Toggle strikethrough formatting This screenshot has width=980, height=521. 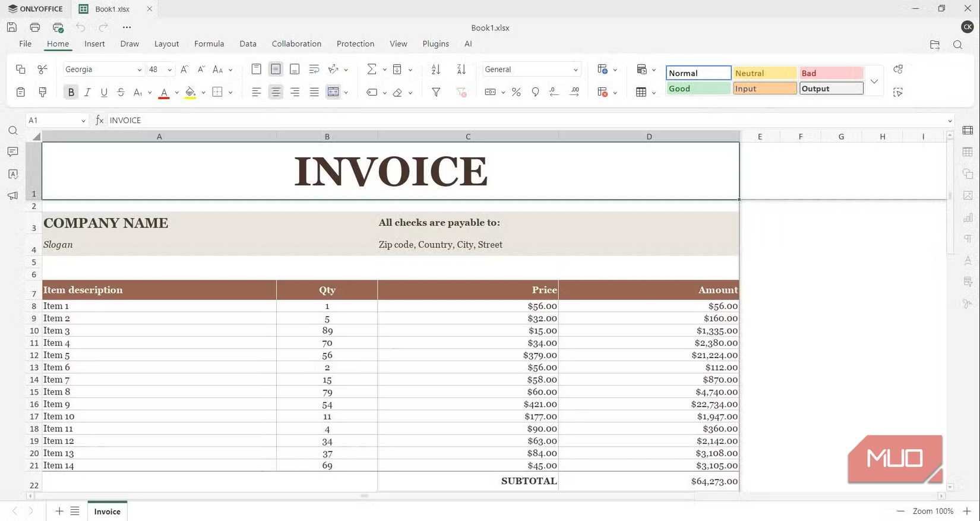pos(121,92)
